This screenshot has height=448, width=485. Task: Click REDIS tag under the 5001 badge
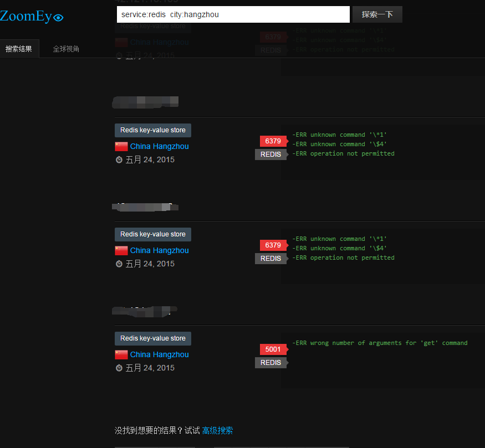tap(270, 363)
